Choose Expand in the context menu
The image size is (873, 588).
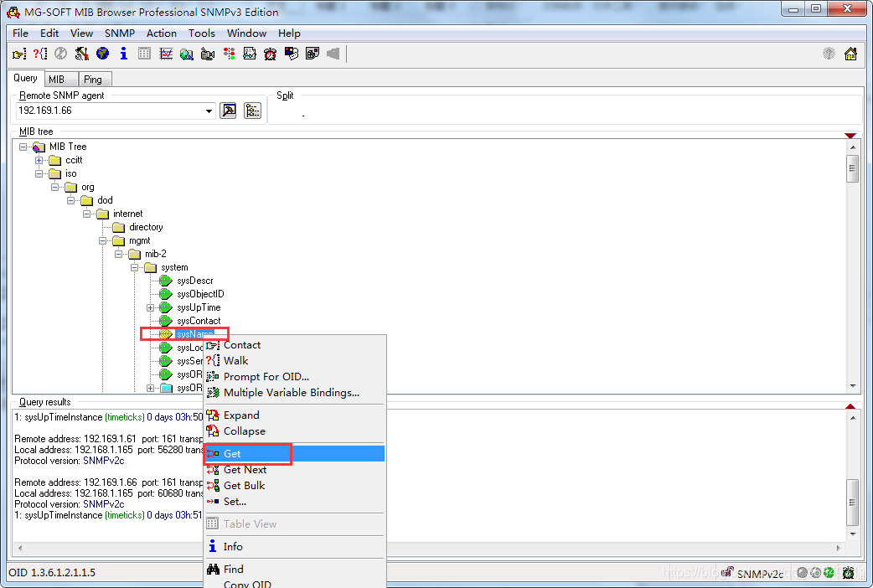pos(295,415)
